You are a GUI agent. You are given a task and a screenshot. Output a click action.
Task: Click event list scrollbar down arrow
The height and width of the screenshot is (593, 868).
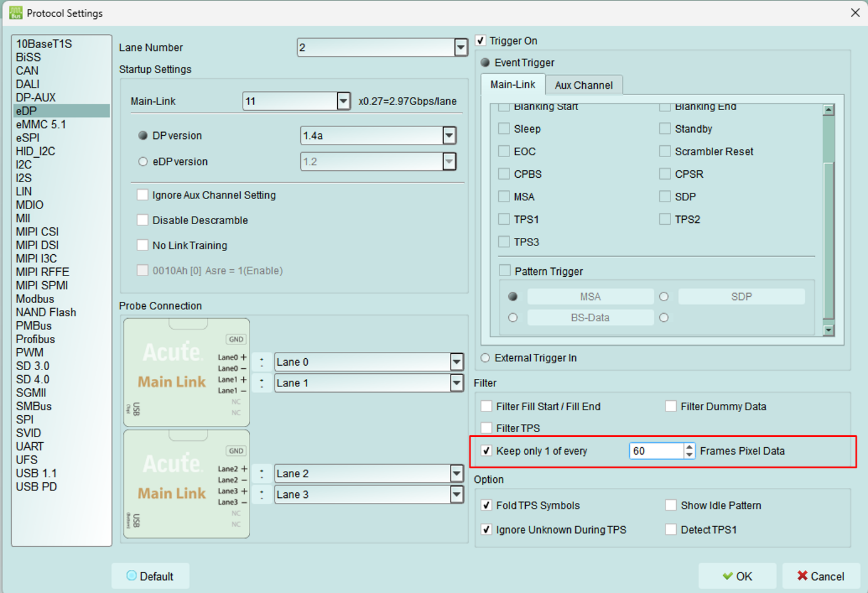829,330
